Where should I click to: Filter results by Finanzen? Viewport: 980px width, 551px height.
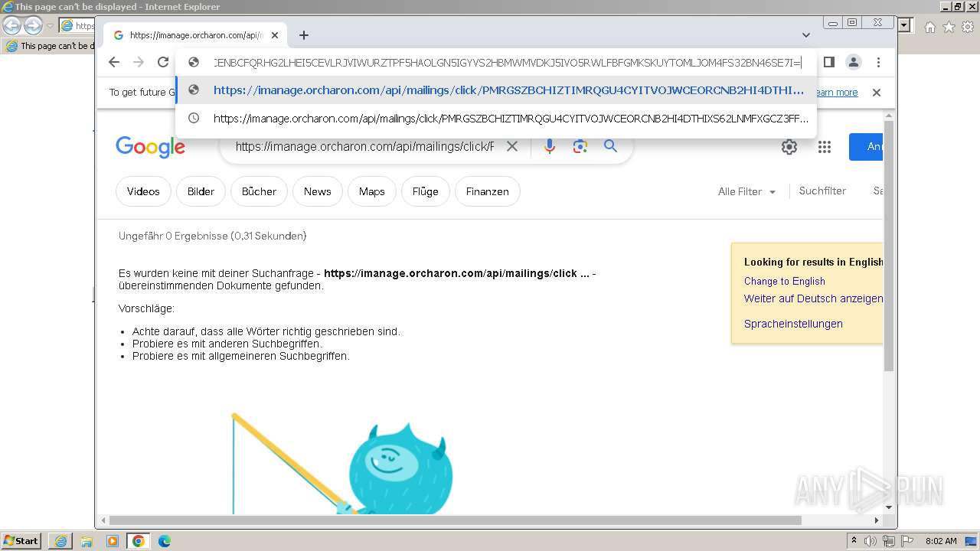[x=487, y=191]
